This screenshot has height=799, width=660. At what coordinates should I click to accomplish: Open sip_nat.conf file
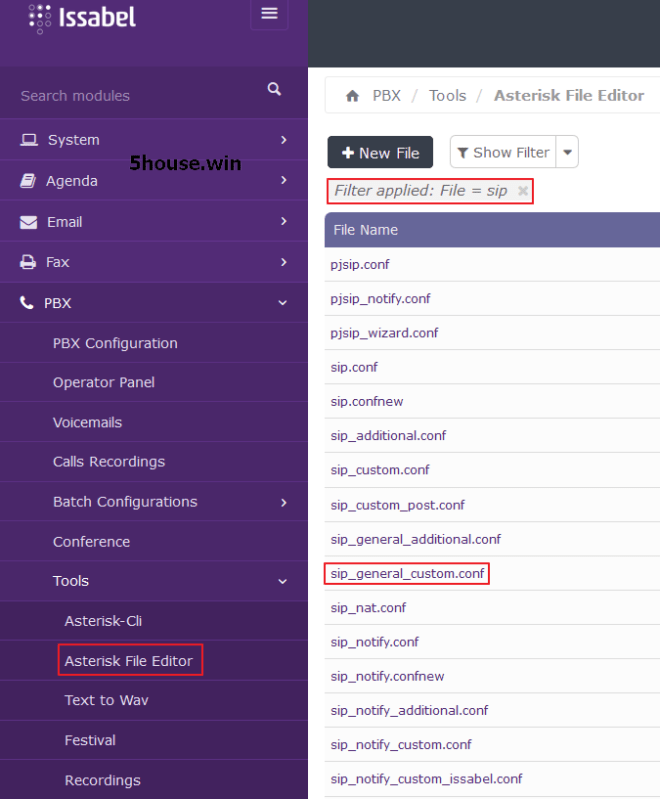pos(368,608)
